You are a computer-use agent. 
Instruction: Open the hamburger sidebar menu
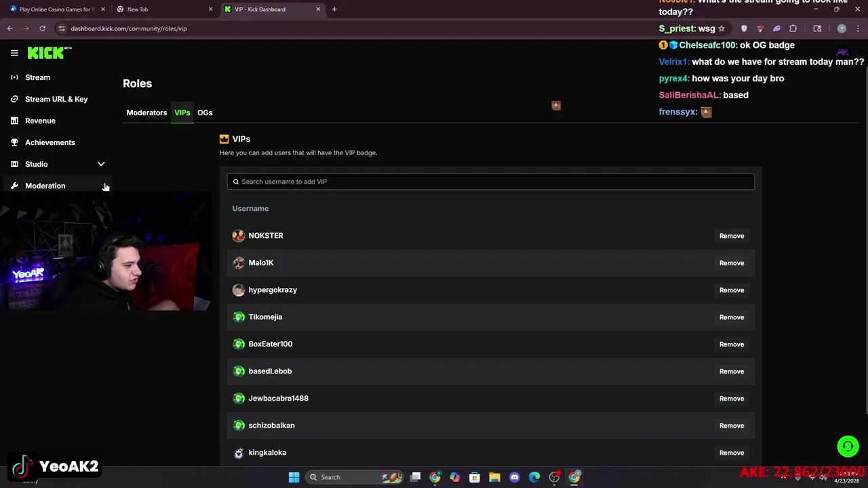click(14, 53)
